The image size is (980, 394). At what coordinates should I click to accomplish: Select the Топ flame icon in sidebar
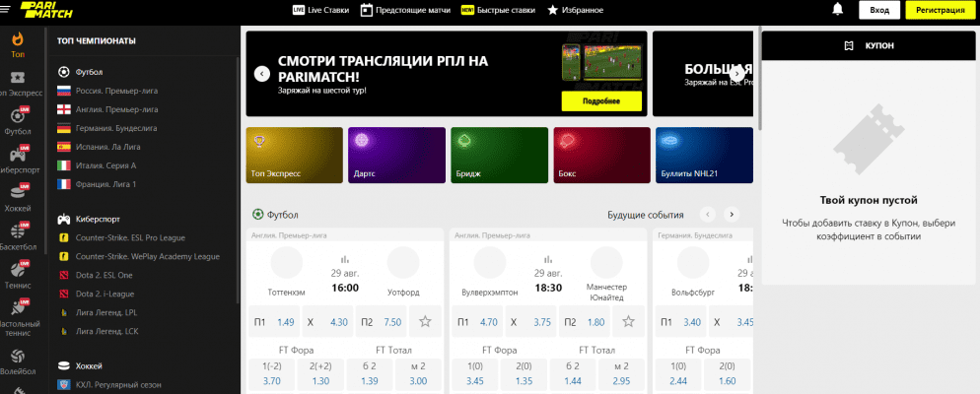pyautogui.click(x=18, y=39)
